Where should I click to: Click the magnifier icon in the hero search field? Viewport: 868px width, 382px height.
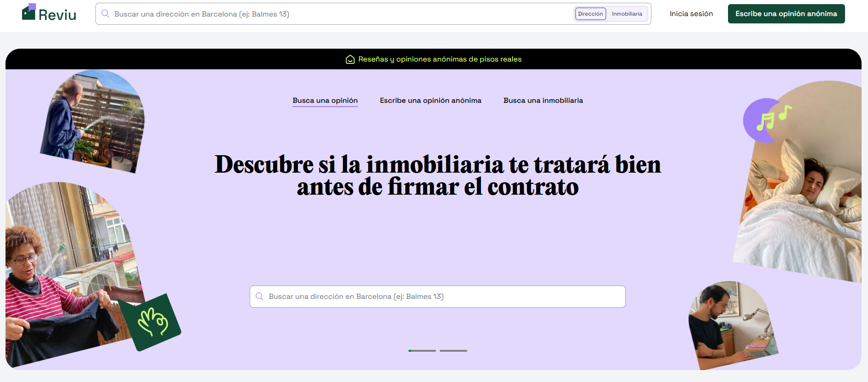[x=259, y=297]
